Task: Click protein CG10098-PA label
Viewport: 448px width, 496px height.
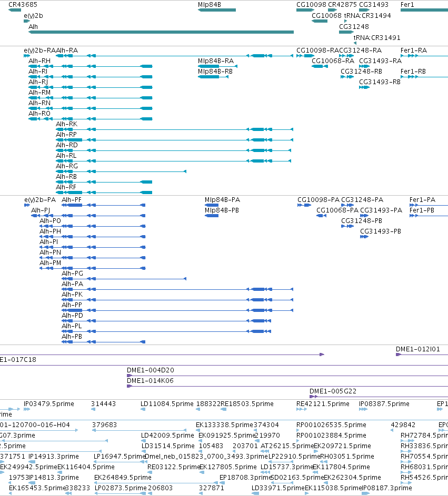Action: (318, 200)
